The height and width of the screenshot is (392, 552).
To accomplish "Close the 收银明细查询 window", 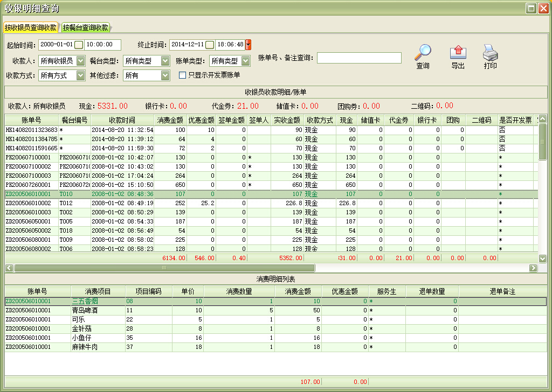I will click(542, 8).
